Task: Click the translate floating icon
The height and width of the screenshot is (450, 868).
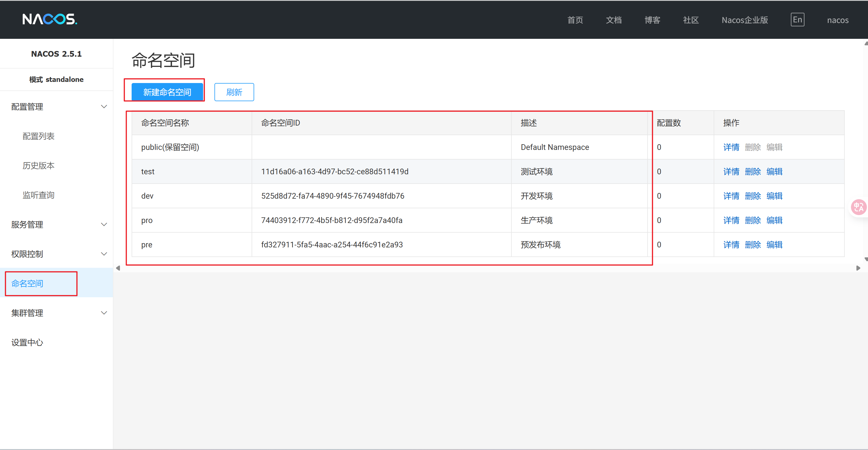Action: tap(858, 207)
